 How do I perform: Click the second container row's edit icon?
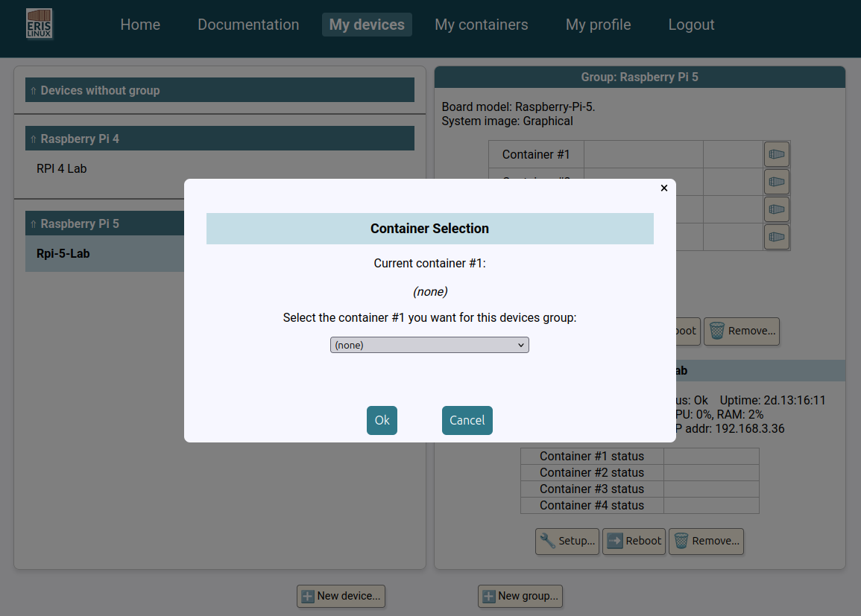point(777,182)
